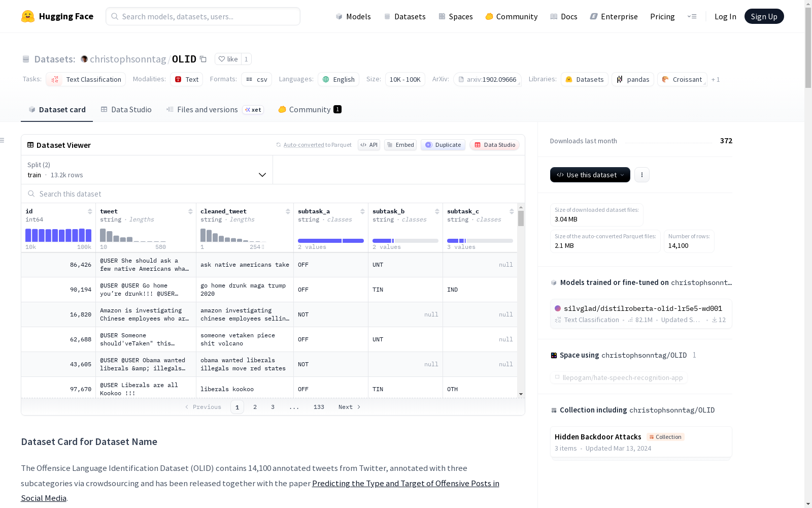Click the Log In link

725,16
